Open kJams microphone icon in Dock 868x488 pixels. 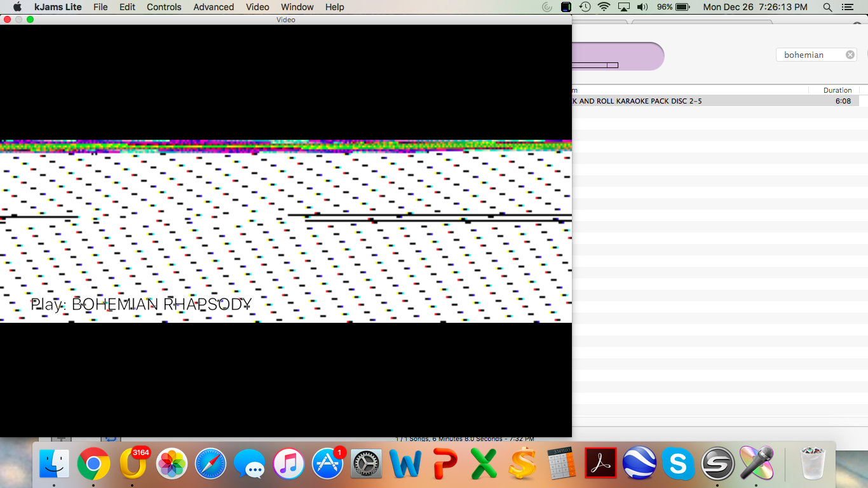756,463
